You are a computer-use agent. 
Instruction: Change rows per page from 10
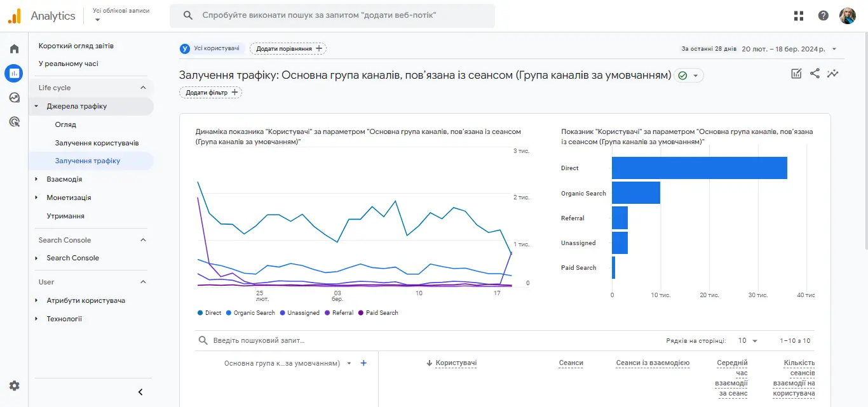[747, 340]
